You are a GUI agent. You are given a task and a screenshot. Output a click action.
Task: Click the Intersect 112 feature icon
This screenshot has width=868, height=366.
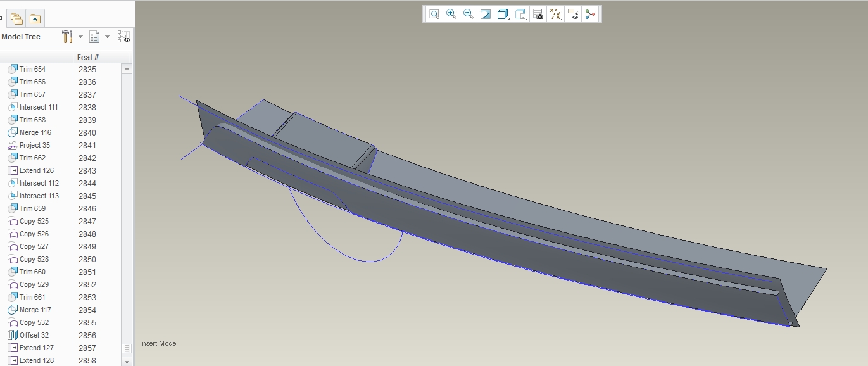tap(13, 183)
